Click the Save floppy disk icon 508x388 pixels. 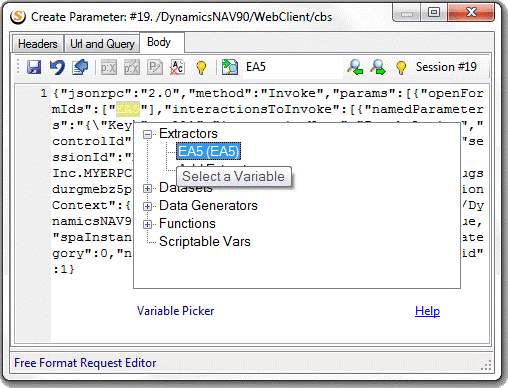pyautogui.click(x=34, y=67)
